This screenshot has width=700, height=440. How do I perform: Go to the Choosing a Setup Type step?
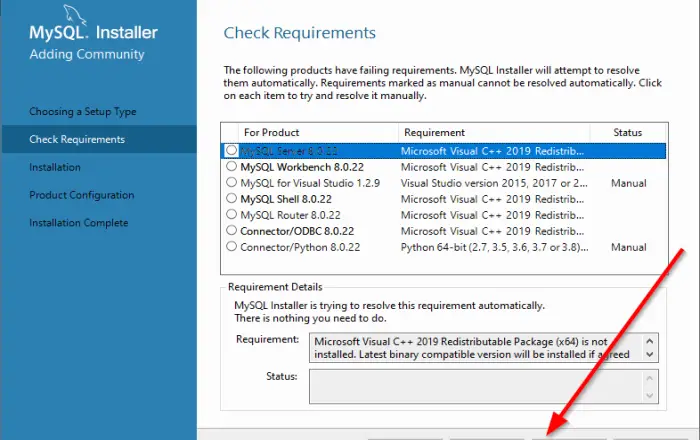pyautogui.click(x=83, y=112)
